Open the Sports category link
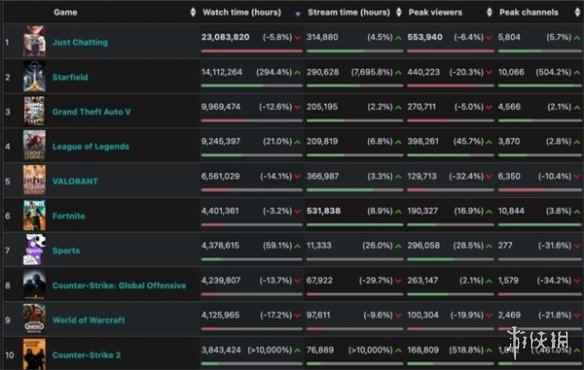 tap(66, 251)
